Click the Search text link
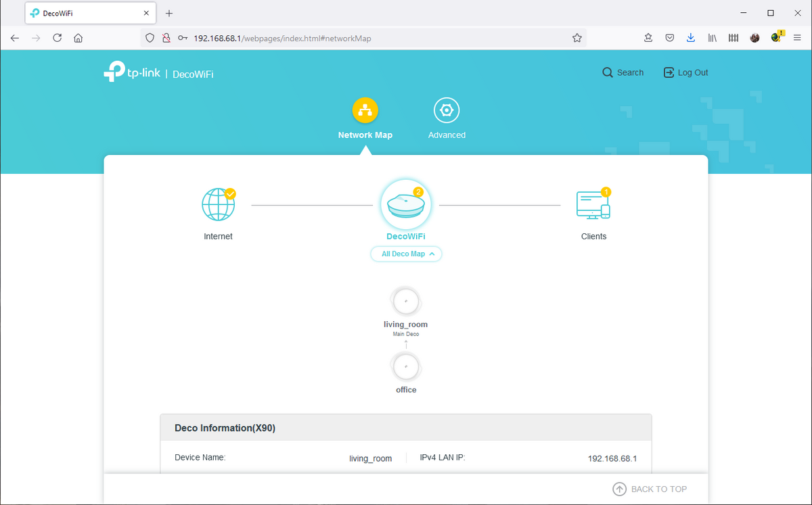The height and width of the screenshot is (505, 812). (630, 72)
